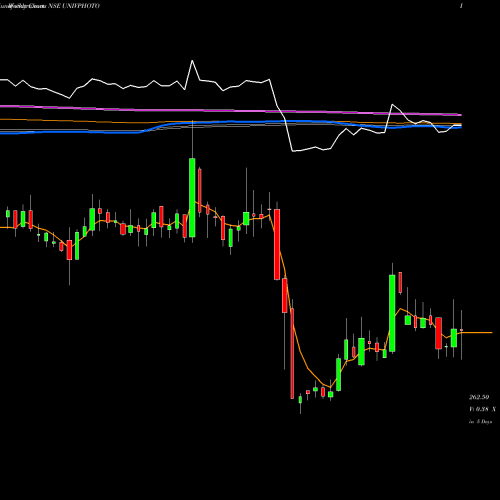Click the lowest red candlestick ending the sharp drop
Image resolution: width=500 pixels, height=500 pixels.
[292, 353]
